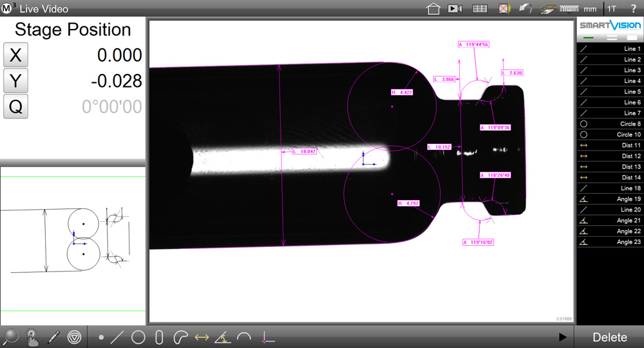
Task: Open the Home menu
Action: tap(433, 9)
